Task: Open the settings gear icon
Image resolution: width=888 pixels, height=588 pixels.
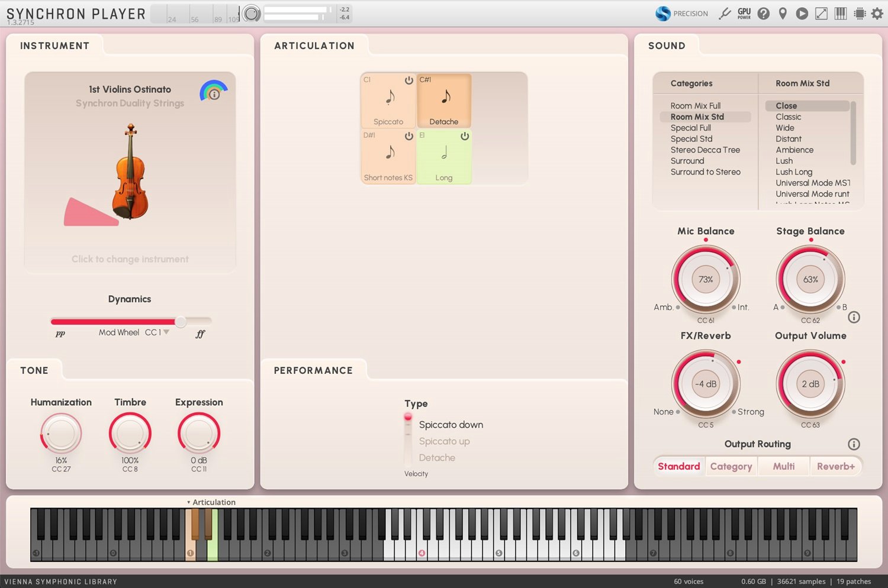Action: coord(879,13)
